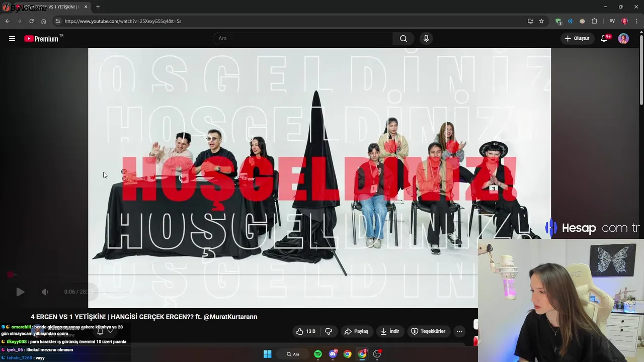Open the Oluştur create menu

point(577,39)
